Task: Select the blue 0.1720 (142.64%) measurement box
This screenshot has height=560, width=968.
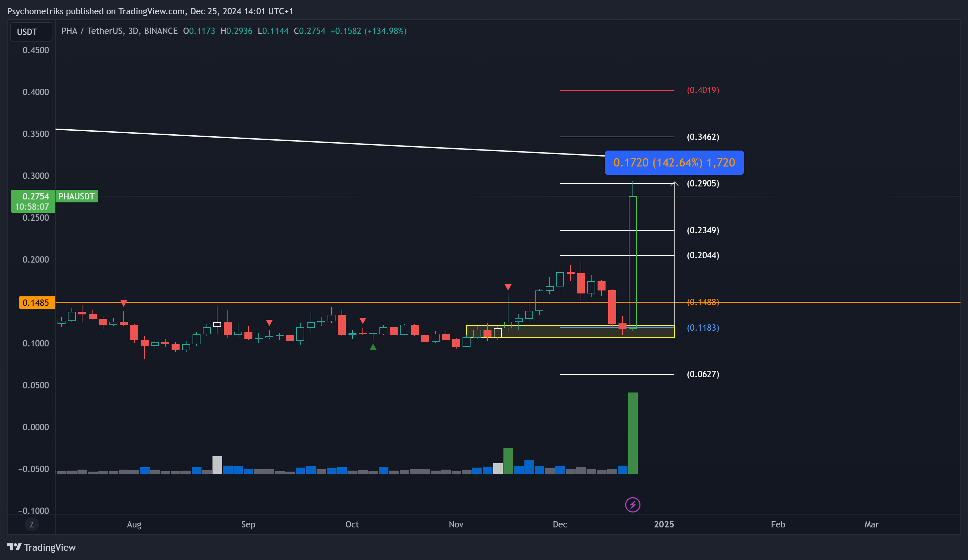Action: [x=674, y=163]
